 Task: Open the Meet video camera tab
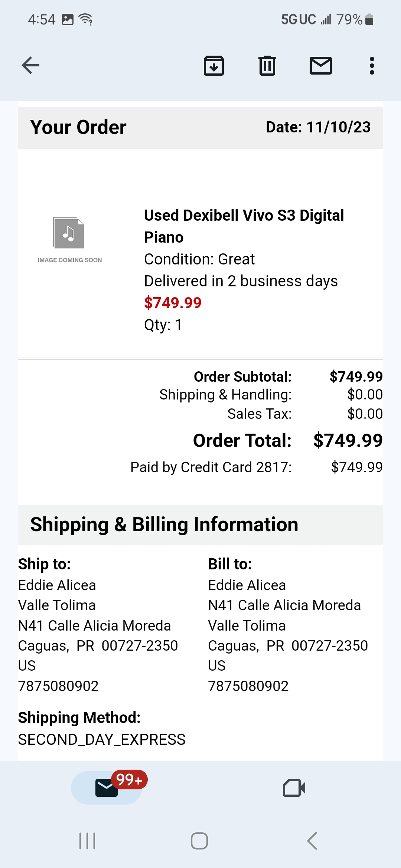(294, 788)
